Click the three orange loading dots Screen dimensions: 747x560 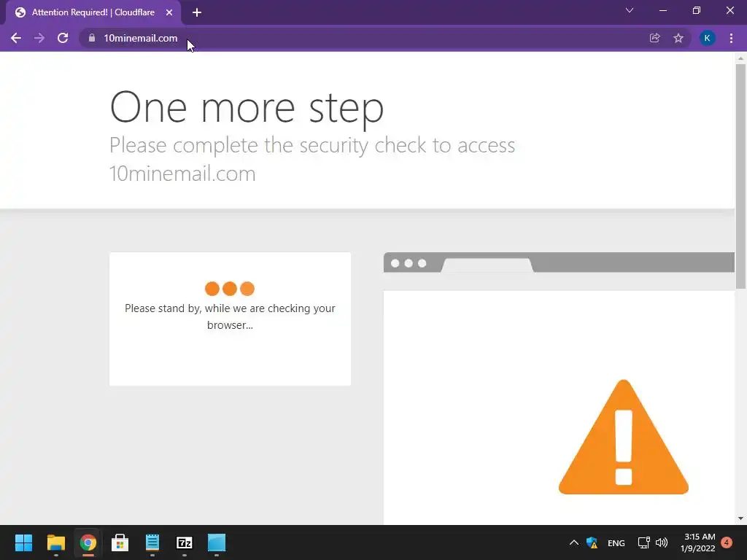point(230,289)
